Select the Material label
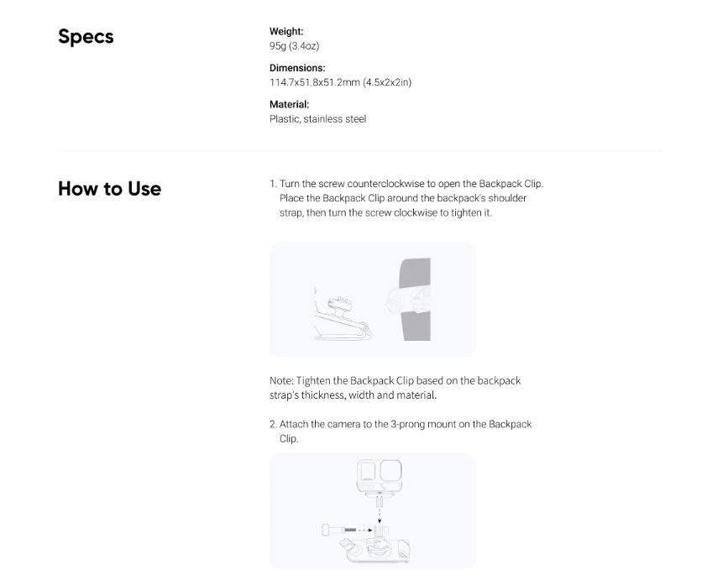This screenshot has width=728, height=580. (x=289, y=104)
